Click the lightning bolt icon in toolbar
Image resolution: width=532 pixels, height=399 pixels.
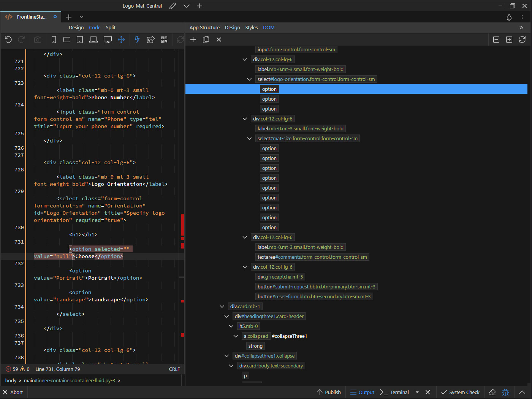[137, 40]
